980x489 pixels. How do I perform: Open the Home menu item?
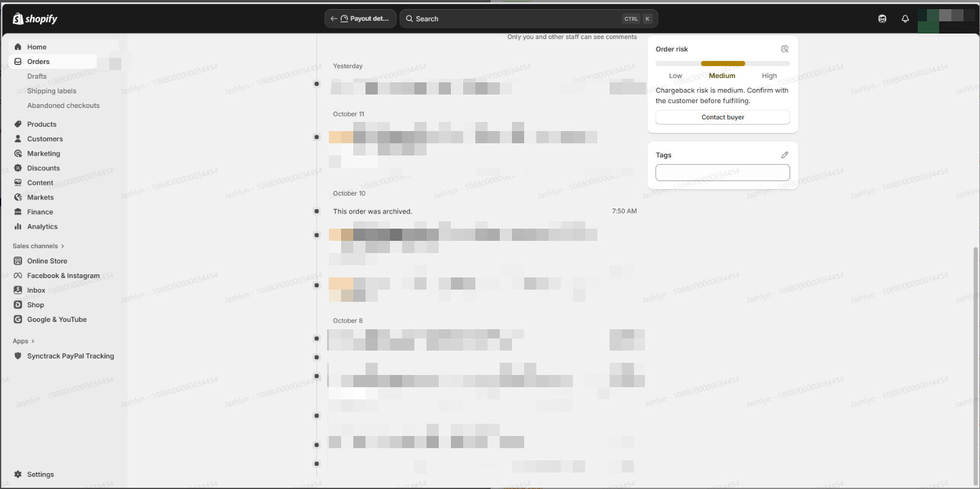pyautogui.click(x=37, y=47)
